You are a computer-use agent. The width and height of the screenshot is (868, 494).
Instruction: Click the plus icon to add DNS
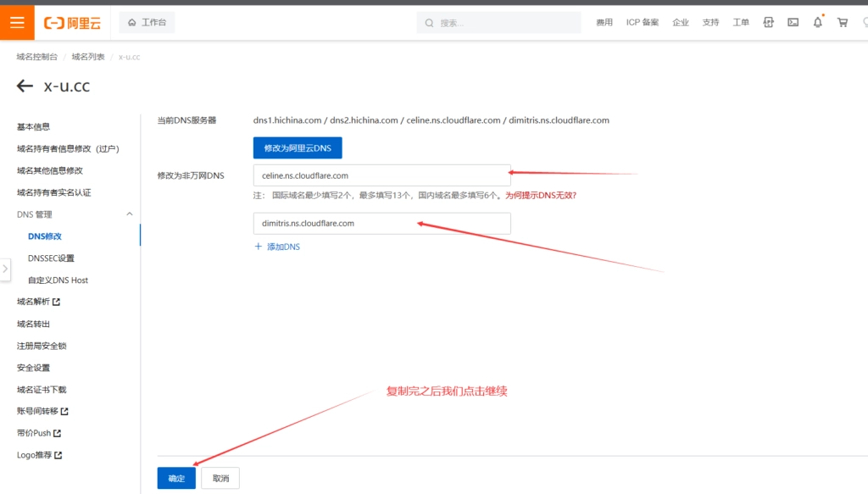click(x=258, y=247)
